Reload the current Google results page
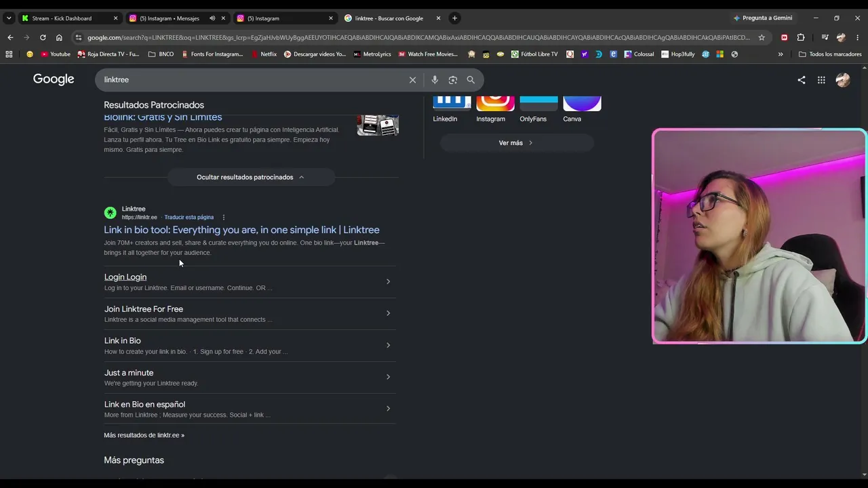Image resolution: width=868 pixels, height=488 pixels. pyautogui.click(x=43, y=37)
